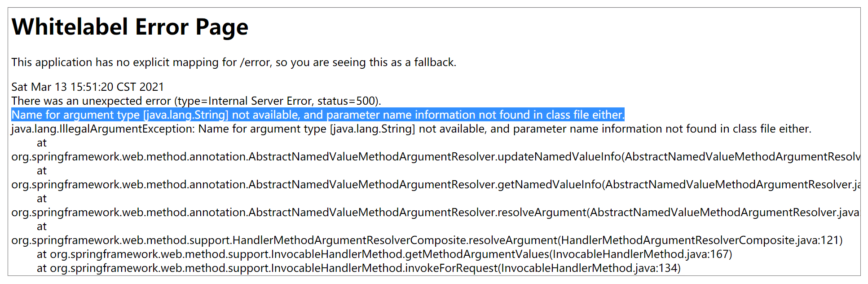868x284 pixels.
Task: Select the timestamp Sat Mar 13 15:51:20
Action: click(62, 87)
